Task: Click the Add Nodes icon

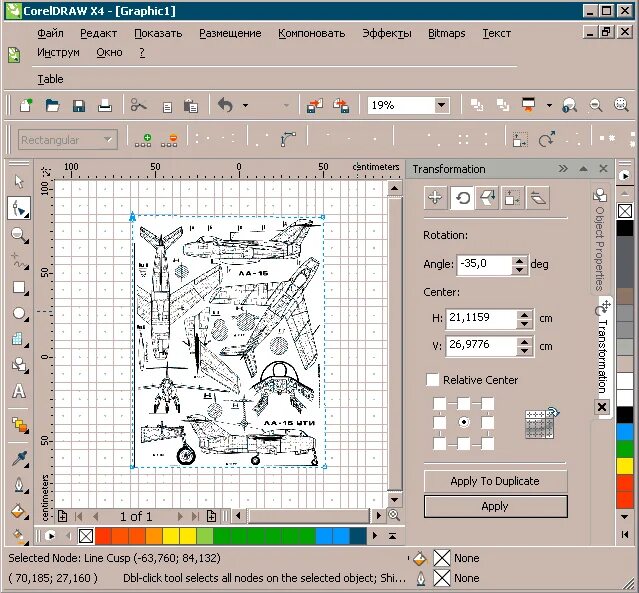Action: tap(143, 140)
